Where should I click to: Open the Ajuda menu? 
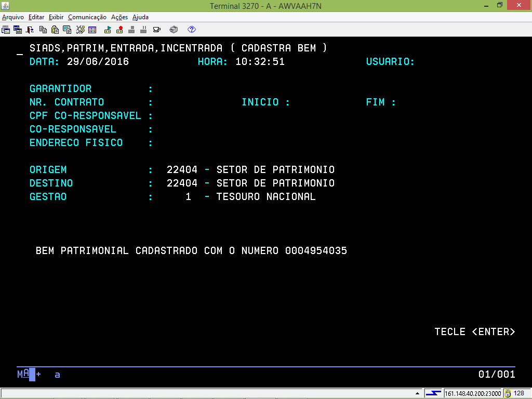pos(140,17)
